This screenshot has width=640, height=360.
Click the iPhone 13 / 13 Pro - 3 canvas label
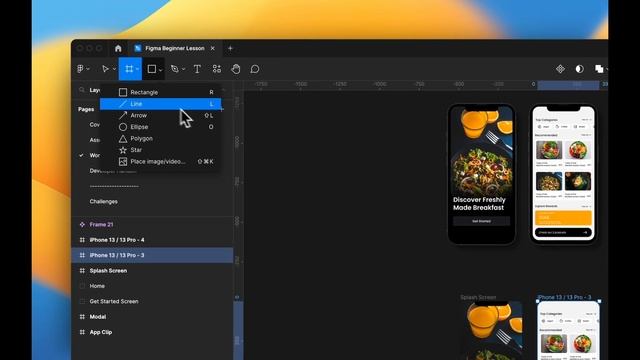point(565,297)
